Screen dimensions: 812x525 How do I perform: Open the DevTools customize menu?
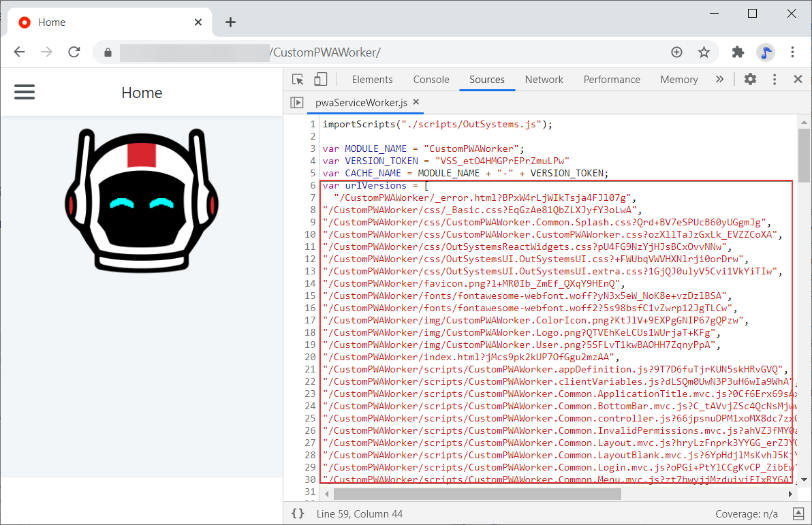tap(775, 79)
